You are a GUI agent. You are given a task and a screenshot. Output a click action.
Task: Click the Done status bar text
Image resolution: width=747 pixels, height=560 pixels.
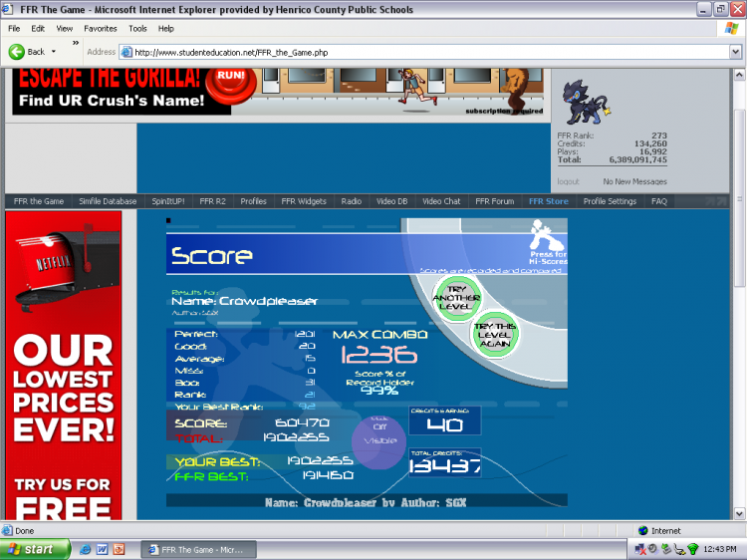click(24, 531)
